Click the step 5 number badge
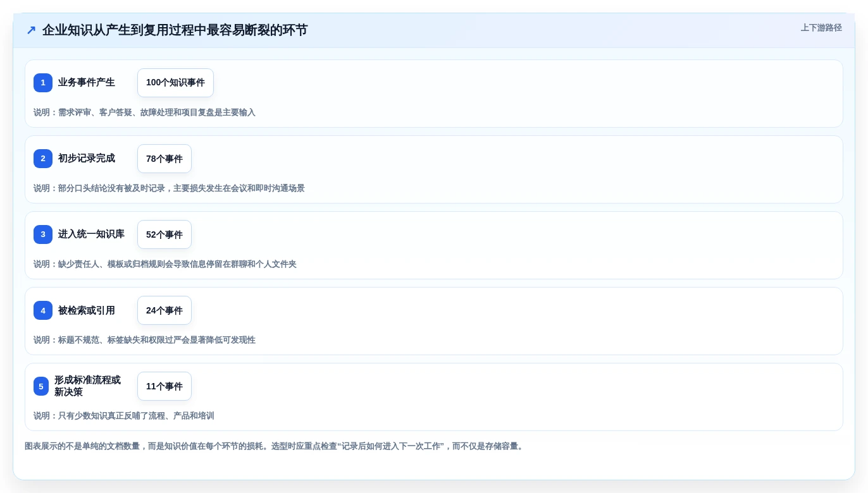Viewport: 868px width, 493px height. [x=41, y=386]
